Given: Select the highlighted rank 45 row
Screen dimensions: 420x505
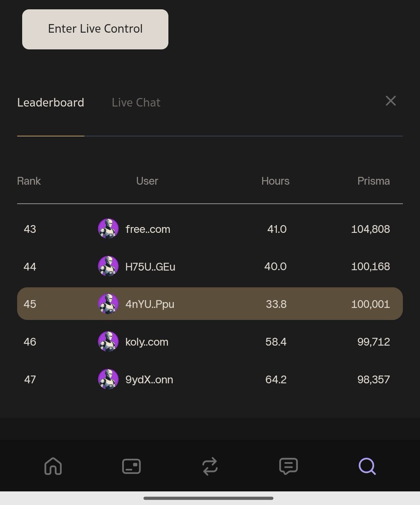Looking at the screenshot, I should pyautogui.click(x=210, y=304).
